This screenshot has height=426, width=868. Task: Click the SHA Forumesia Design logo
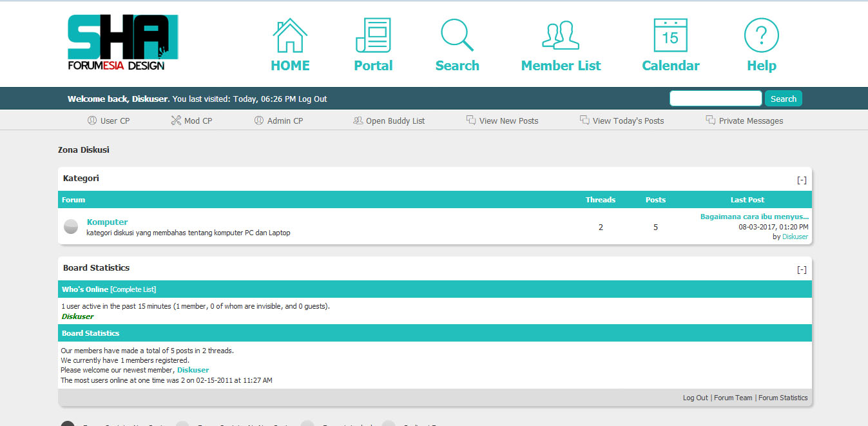[x=122, y=43]
